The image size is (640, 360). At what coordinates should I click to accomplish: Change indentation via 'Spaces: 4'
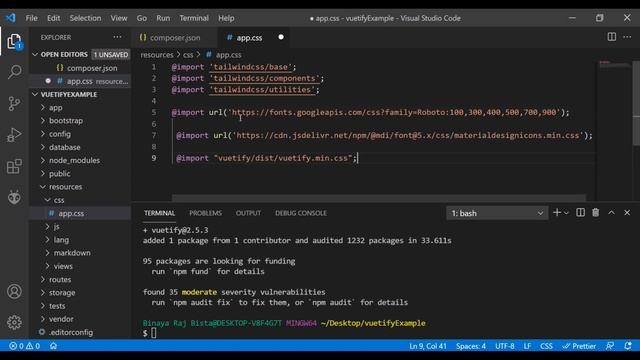(x=471, y=346)
